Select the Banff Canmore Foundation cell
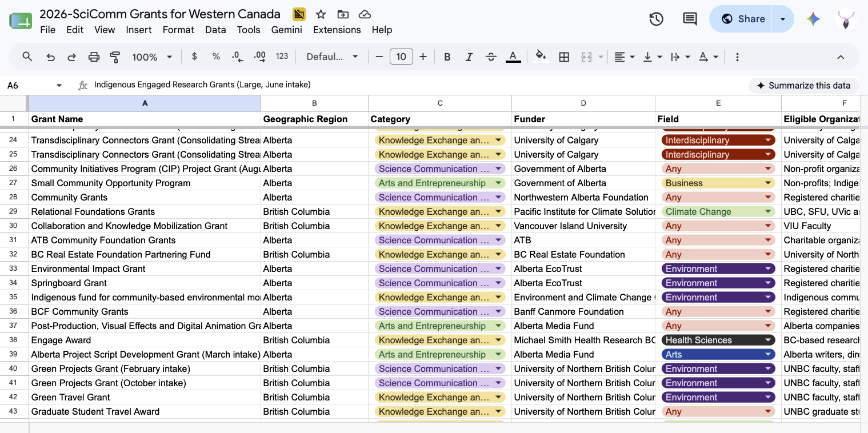 tap(583, 311)
